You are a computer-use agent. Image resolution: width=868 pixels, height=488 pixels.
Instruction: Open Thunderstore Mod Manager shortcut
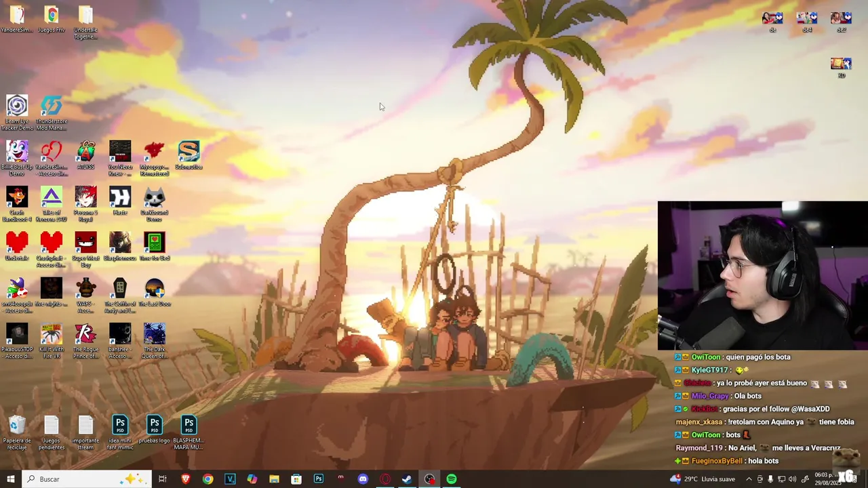click(52, 113)
